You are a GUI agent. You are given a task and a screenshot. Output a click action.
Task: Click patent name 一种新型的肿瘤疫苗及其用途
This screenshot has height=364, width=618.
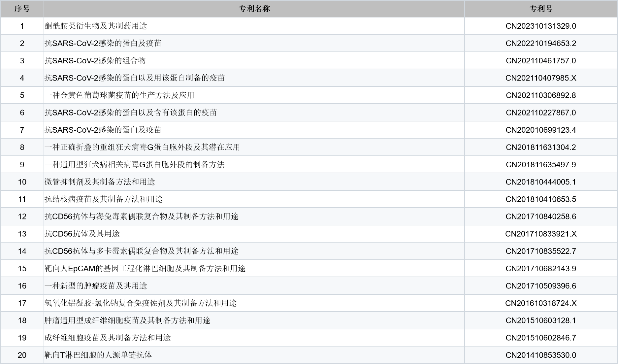tap(96, 286)
